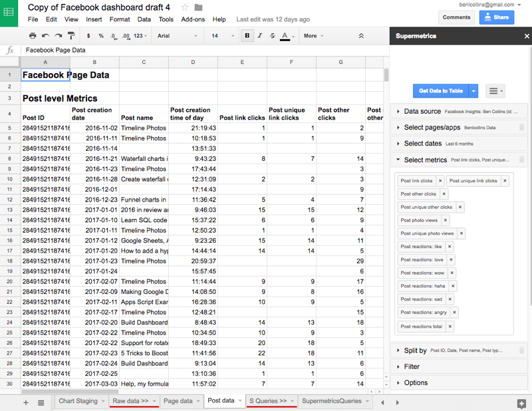
Task: Remove the Post photo views metric
Action: click(446, 220)
